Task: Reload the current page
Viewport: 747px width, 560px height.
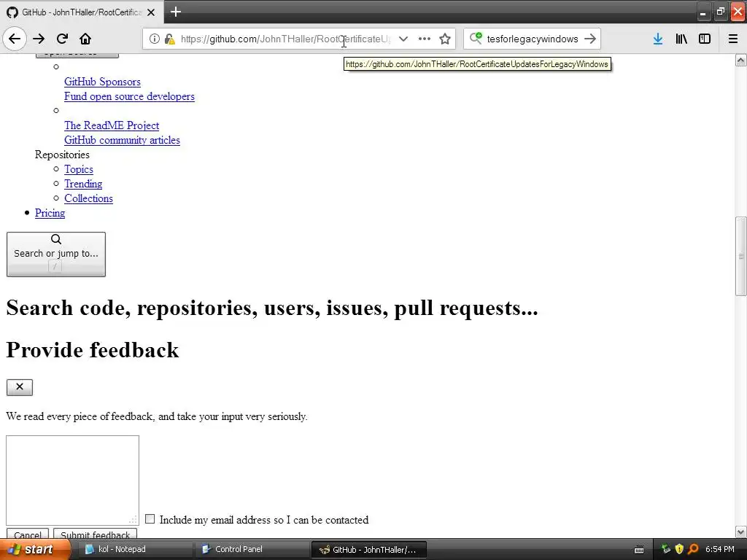Action: click(x=62, y=39)
